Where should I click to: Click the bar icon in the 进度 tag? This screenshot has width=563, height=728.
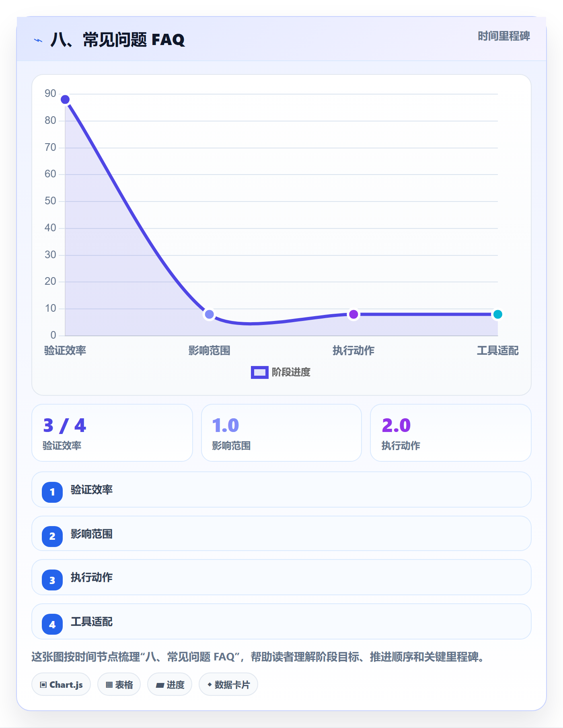click(160, 685)
